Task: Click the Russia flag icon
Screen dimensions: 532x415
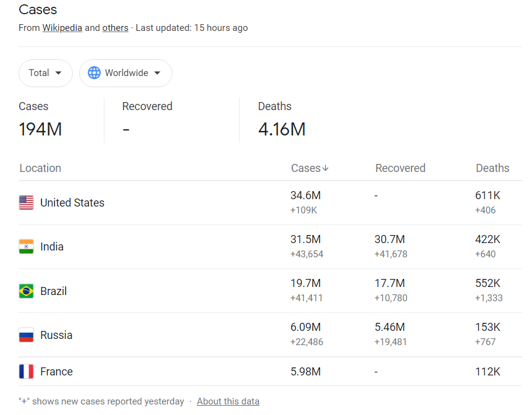Action: 26,335
